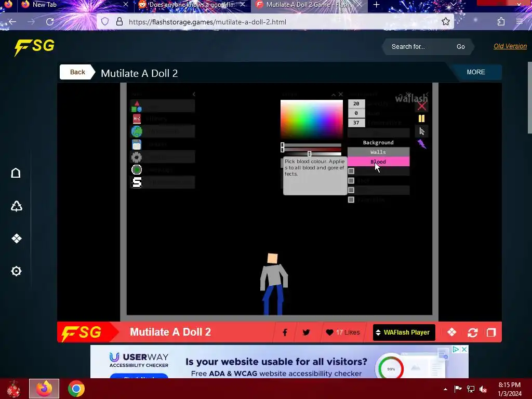Toggle the second checkbox below Blood button
532x399 pixels.
351,180
